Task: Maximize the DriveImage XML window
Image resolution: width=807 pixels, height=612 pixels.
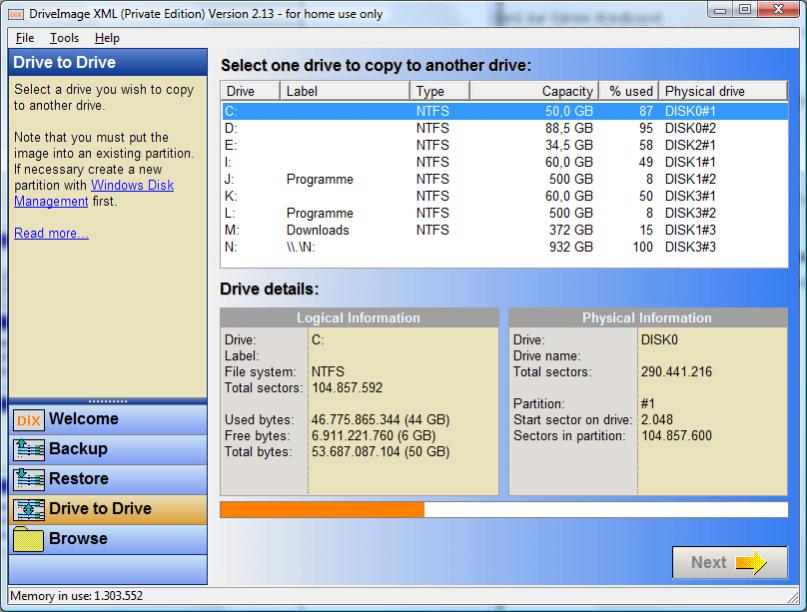Action: [x=745, y=10]
